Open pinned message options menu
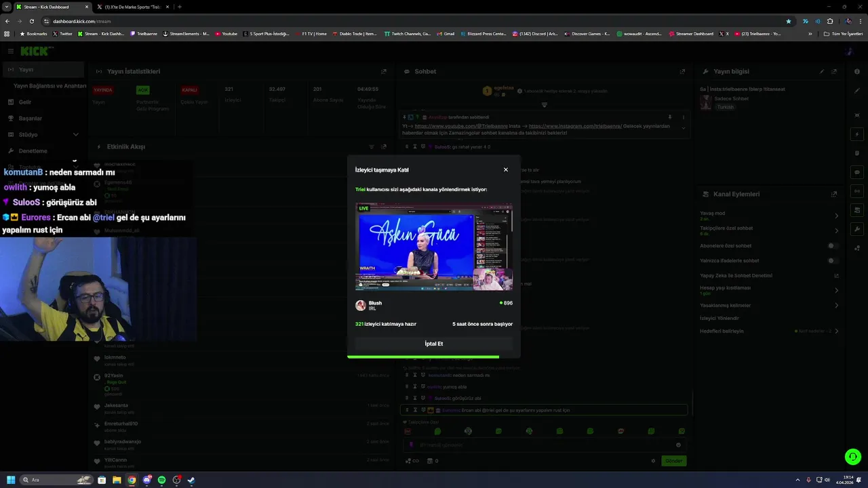This screenshot has height=488, width=868. pos(683,117)
